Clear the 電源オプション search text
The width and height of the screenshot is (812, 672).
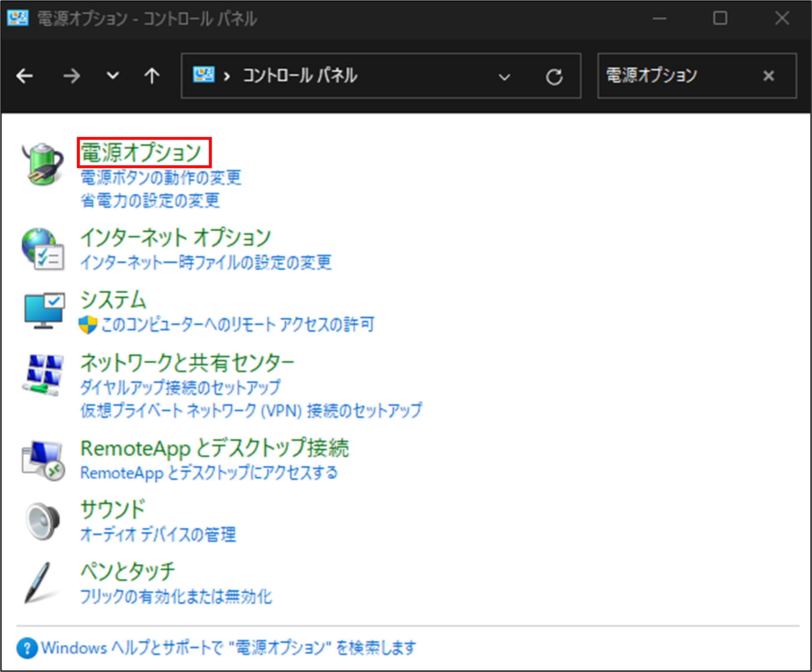pyautogui.click(x=769, y=76)
